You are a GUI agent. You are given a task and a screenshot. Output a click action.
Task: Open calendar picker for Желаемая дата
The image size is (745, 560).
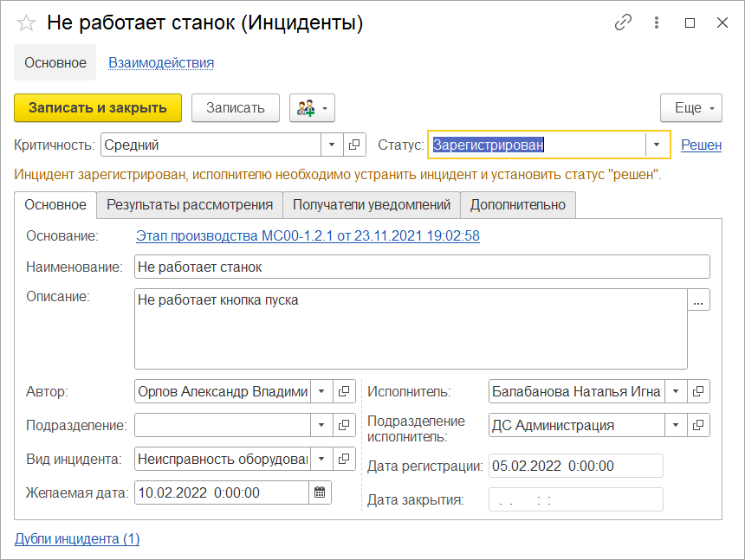[x=320, y=492]
